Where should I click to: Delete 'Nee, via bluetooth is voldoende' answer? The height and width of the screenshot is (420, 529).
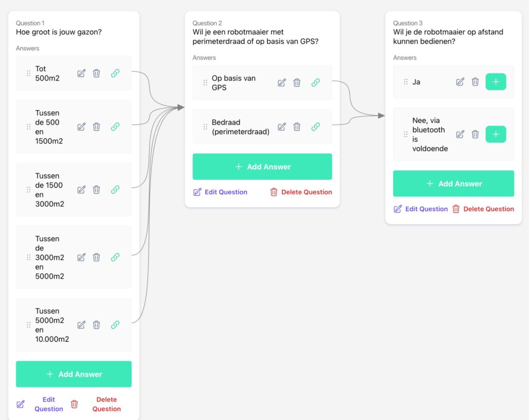click(475, 134)
